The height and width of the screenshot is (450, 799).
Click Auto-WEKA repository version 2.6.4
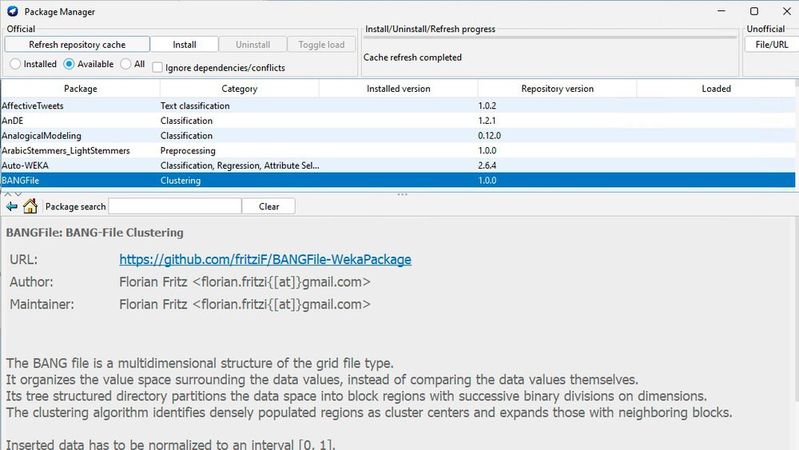coord(487,165)
